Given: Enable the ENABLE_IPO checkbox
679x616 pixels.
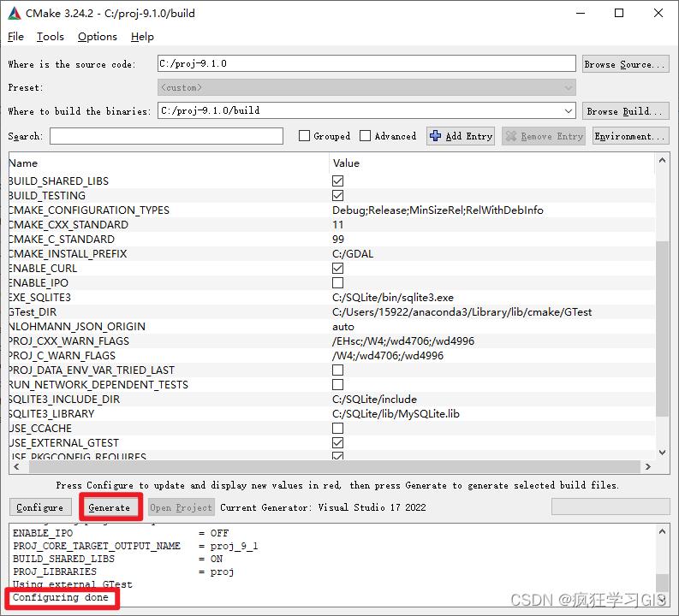Looking at the screenshot, I should coord(337,283).
